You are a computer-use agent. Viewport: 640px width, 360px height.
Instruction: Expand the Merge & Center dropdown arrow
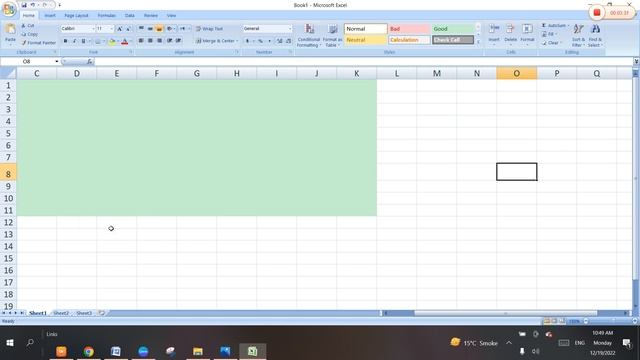point(237,41)
